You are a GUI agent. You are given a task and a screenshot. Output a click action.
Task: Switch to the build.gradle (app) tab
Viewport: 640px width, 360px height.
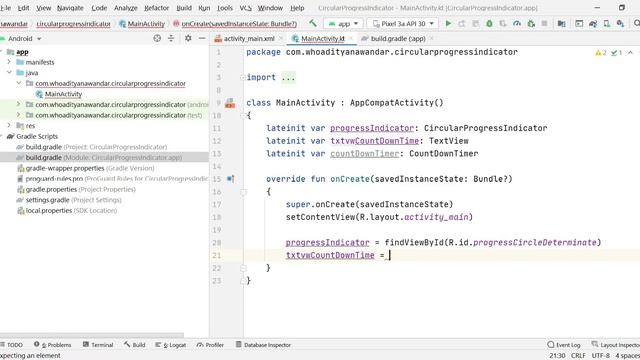398,38
